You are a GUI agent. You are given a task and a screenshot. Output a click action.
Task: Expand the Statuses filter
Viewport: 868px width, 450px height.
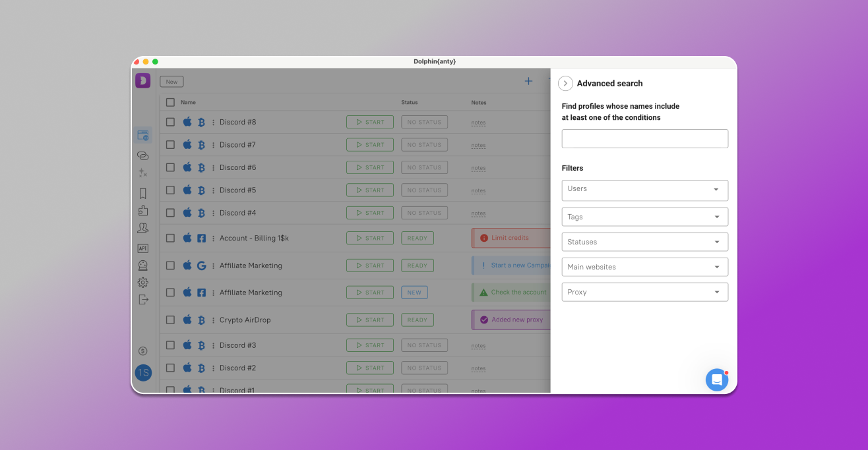point(644,242)
